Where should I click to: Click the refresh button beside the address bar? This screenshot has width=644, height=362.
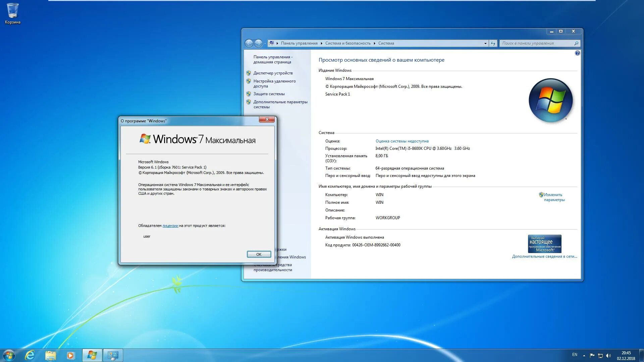pos(493,43)
